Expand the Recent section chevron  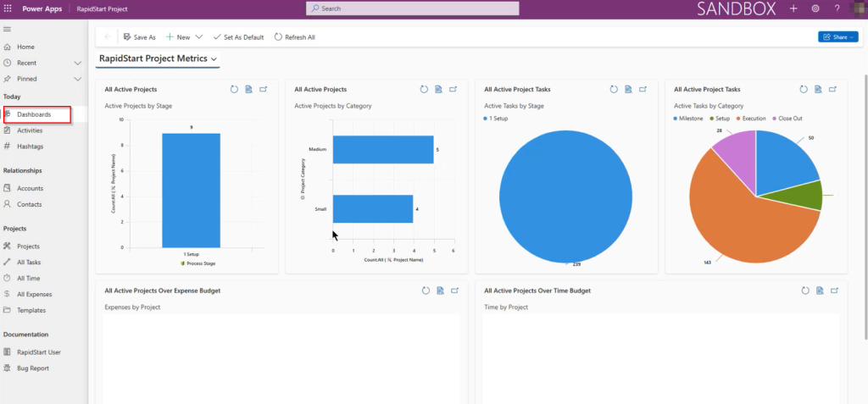(x=77, y=63)
